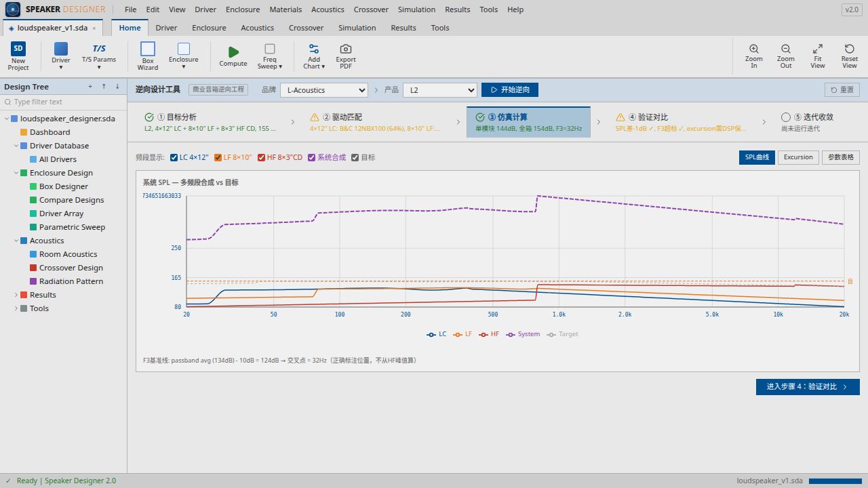Open the Enclosure toolbar tool
868x488 pixels.
[x=184, y=56]
